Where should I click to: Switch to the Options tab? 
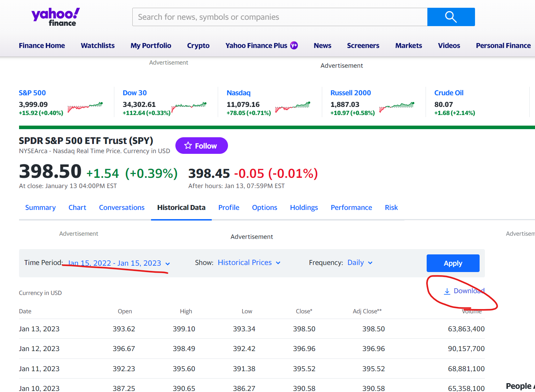(x=265, y=207)
